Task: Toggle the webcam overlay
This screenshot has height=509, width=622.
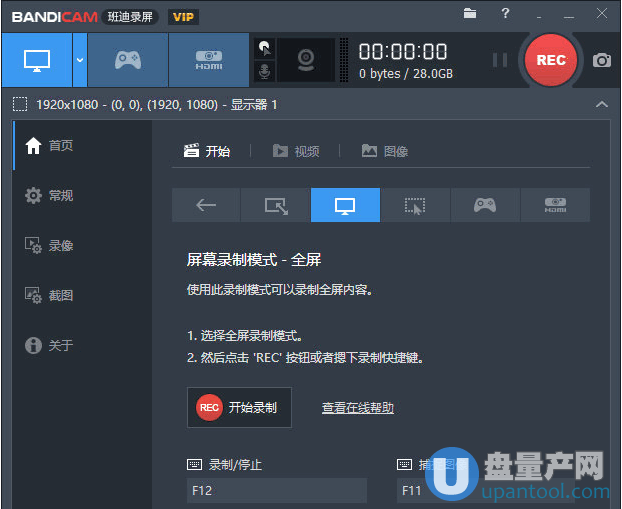Action: coord(304,60)
